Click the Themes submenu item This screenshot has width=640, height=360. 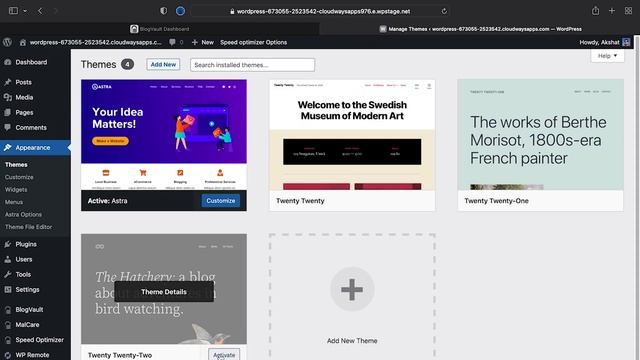tap(16, 164)
